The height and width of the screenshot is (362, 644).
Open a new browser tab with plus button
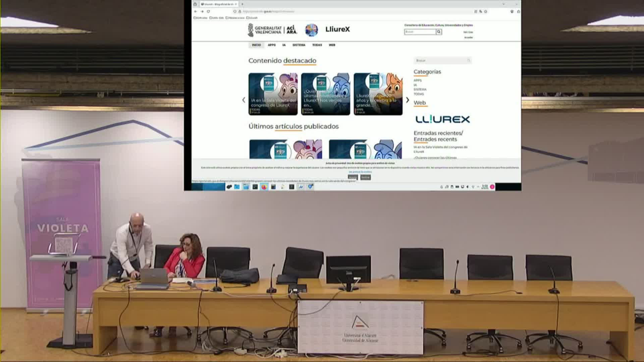(242, 4)
